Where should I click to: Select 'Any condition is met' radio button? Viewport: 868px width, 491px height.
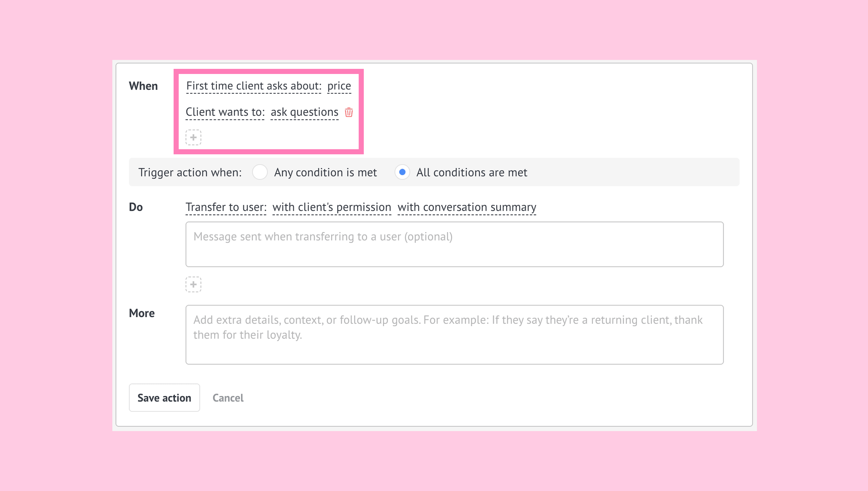pyautogui.click(x=260, y=172)
